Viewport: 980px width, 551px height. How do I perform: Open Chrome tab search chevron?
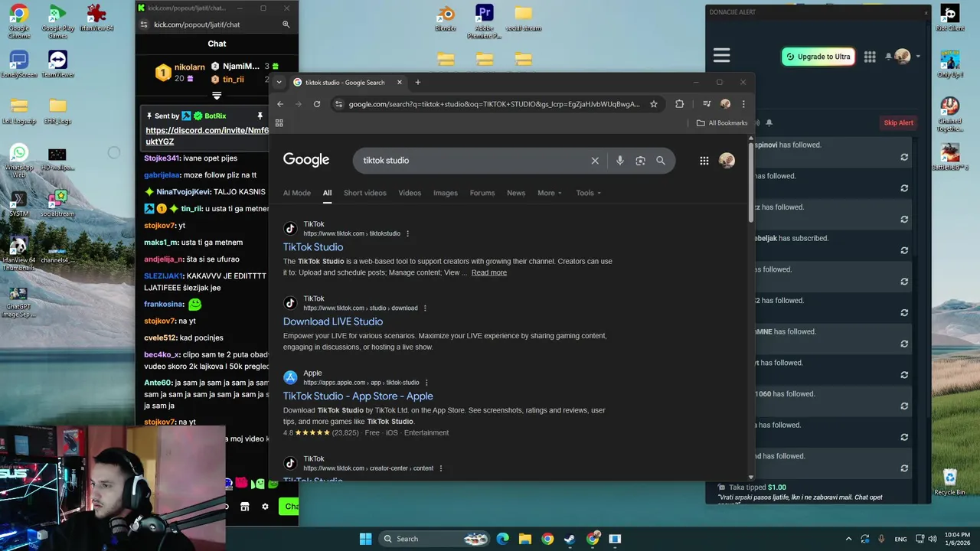pos(279,83)
